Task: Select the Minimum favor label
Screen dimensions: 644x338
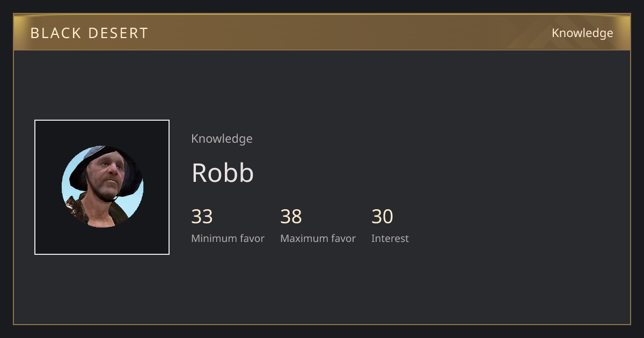Action: (x=228, y=238)
